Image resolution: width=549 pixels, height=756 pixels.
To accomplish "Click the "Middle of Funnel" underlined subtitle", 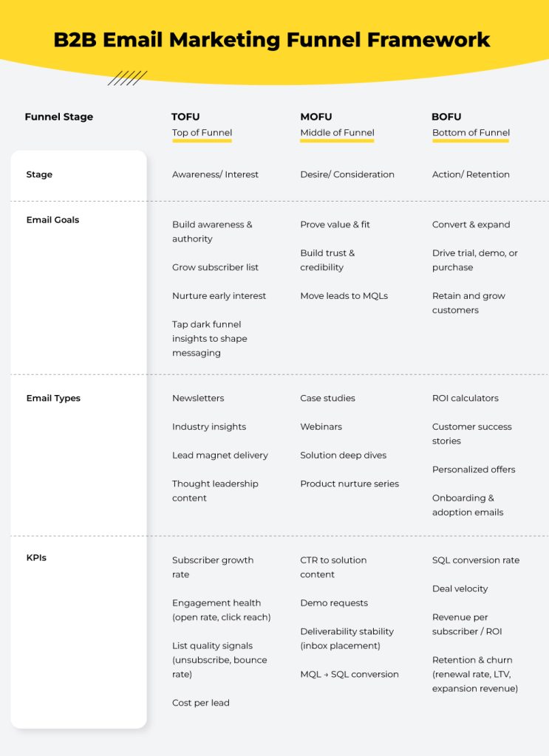I will pyautogui.click(x=337, y=133).
